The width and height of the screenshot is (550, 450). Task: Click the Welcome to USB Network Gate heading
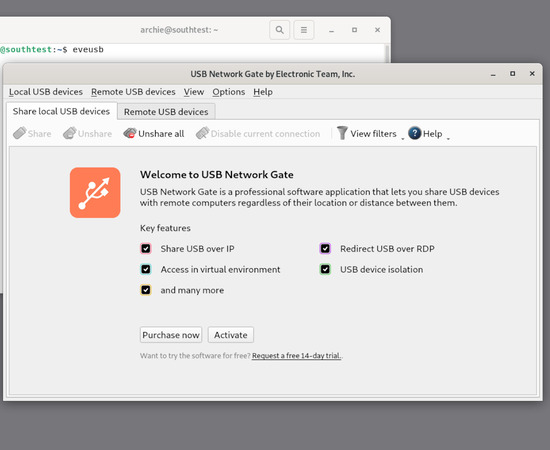click(x=217, y=175)
